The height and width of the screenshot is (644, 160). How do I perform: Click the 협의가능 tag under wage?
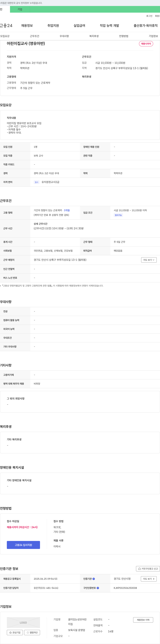[x=118, y=215]
